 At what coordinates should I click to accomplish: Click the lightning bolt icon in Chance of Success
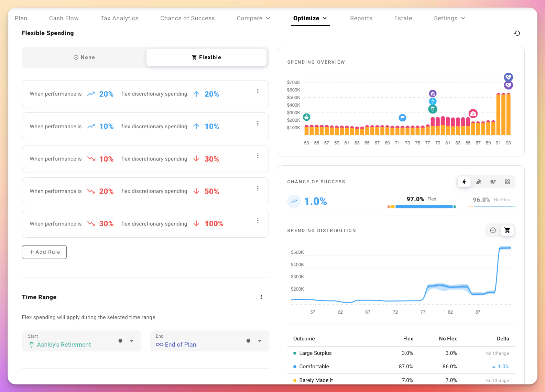tap(464, 182)
